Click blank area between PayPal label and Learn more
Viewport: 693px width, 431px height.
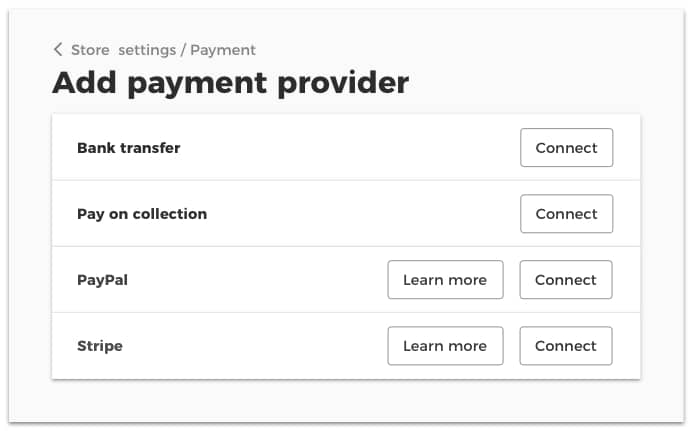255,280
